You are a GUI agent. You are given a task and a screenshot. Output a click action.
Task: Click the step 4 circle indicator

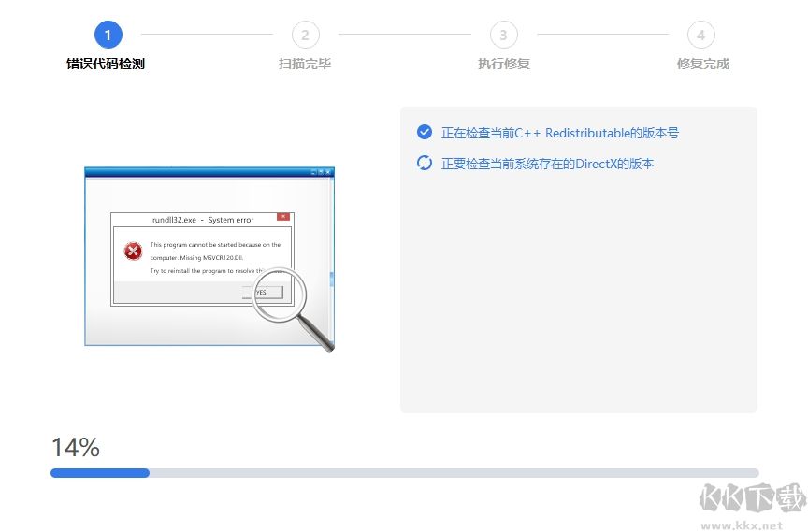tap(701, 35)
